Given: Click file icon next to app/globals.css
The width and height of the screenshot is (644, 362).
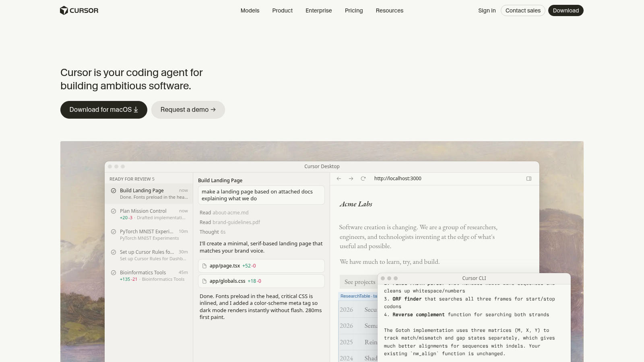Looking at the screenshot, I should (204, 281).
